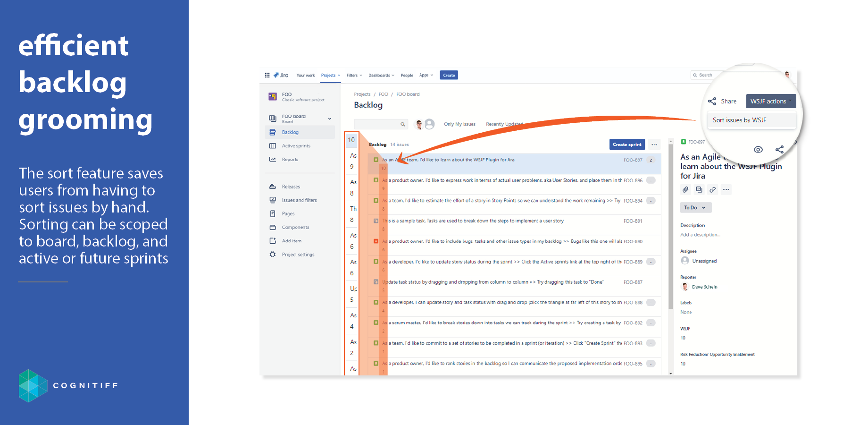The width and height of the screenshot is (868, 425).
Task: Click the Components icon in sidebar
Action: 273,228
